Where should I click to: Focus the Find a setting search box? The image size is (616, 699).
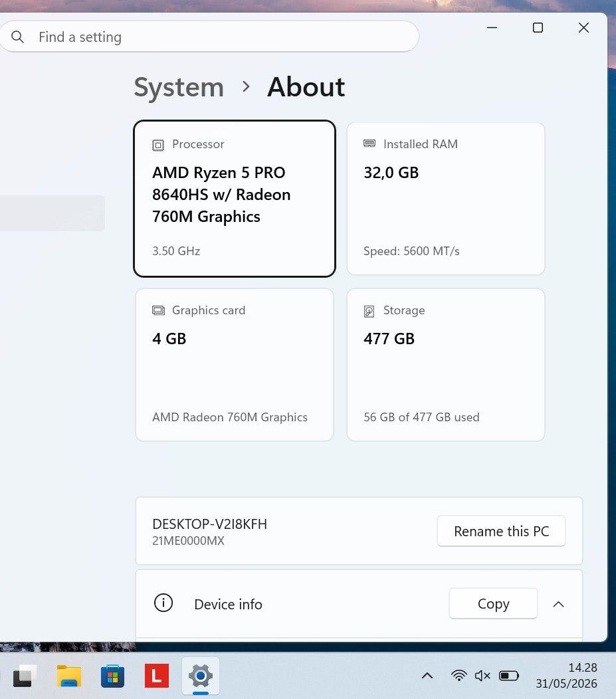[x=209, y=37]
